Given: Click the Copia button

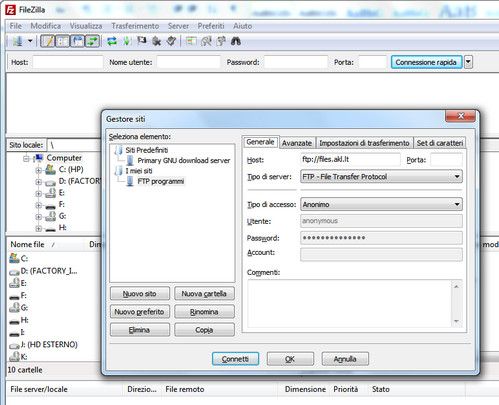Looking at the screenshot, I should point(204,330).
